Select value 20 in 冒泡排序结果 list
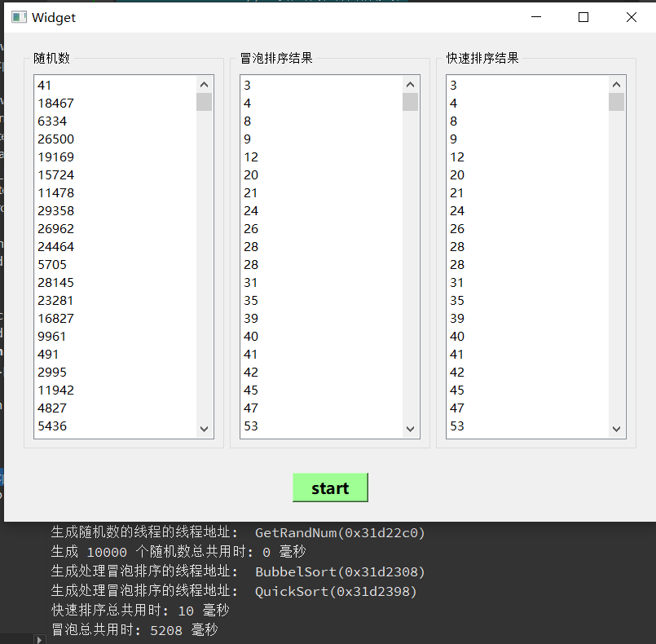This screenshot has width=656, height=644. click(321, 175)
